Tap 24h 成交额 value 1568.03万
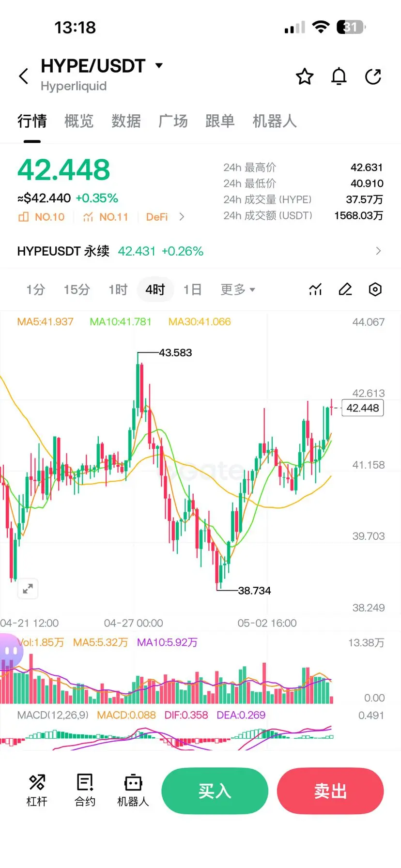401x868 pixels. point(358,215)
